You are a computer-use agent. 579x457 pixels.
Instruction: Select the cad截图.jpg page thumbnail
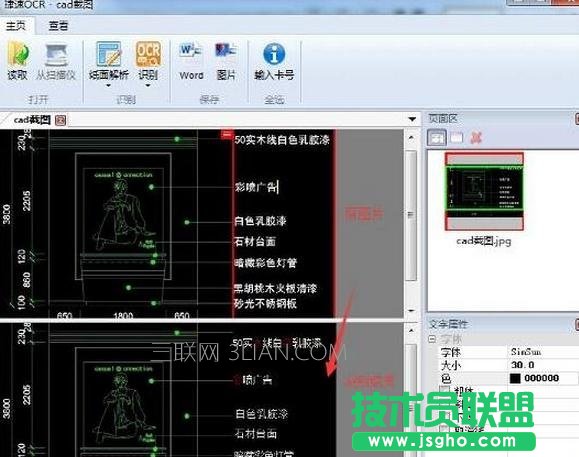484,191
